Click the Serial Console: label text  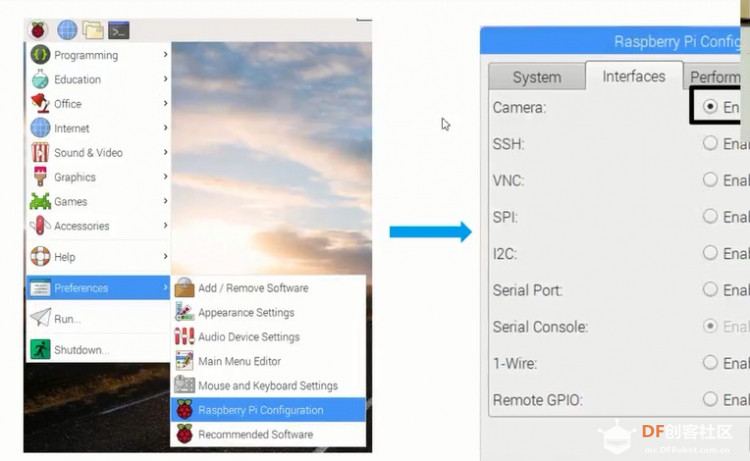[x=540, y=327]
